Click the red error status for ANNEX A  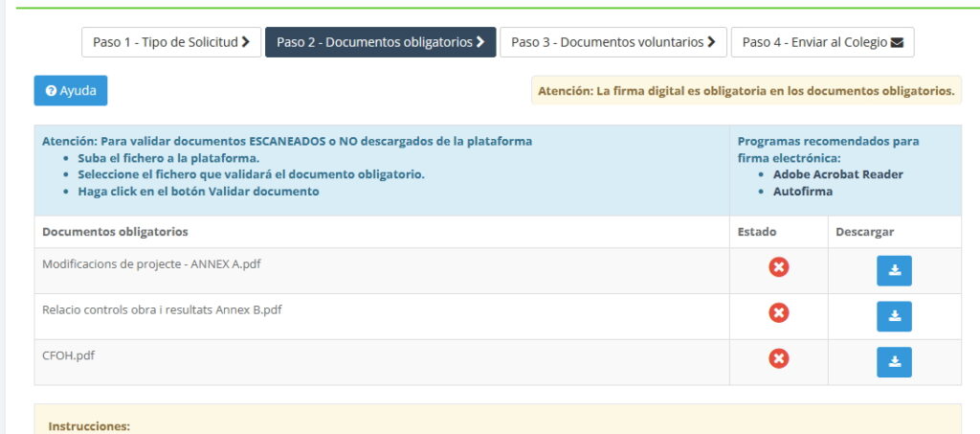point(779,267)
